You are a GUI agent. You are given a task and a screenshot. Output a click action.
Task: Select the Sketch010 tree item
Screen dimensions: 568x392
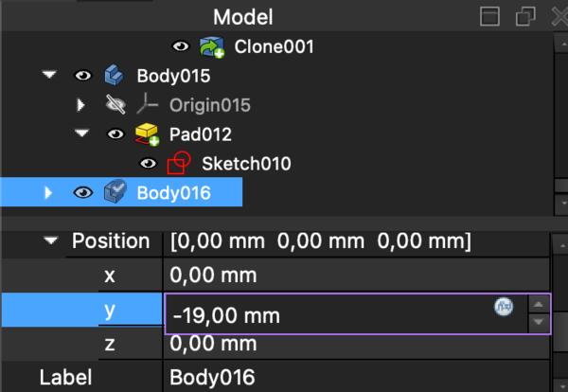(x=246, y=164)
